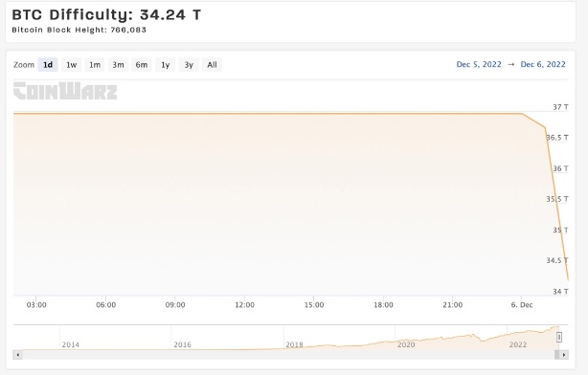Switch zoom to 1m
This screenshot has height=375, width=588.
click(x=95, y=65)
